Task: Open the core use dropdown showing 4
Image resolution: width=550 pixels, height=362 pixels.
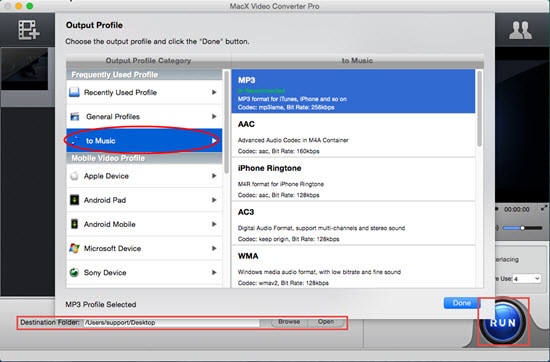Action: [x=526, y=279]
